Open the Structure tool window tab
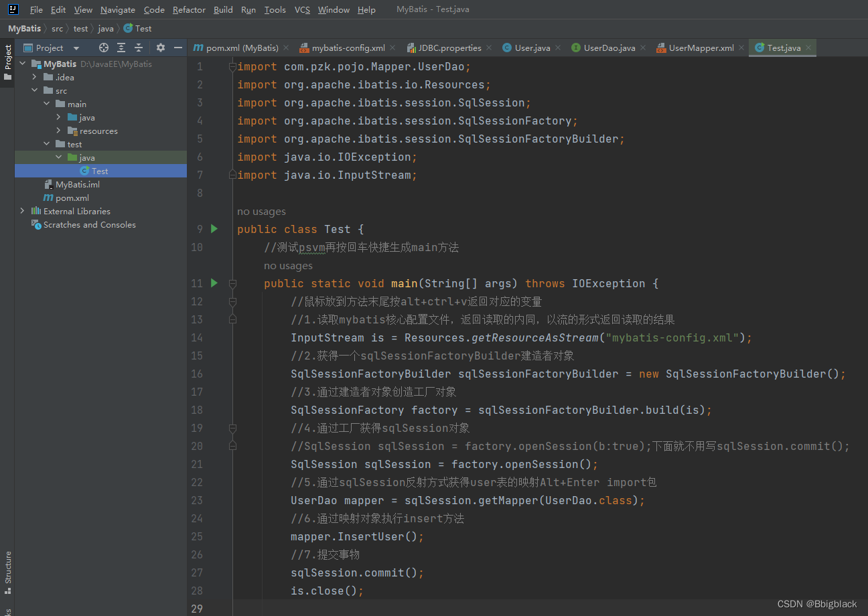The image size is (868, 616). tap(7, 569)
